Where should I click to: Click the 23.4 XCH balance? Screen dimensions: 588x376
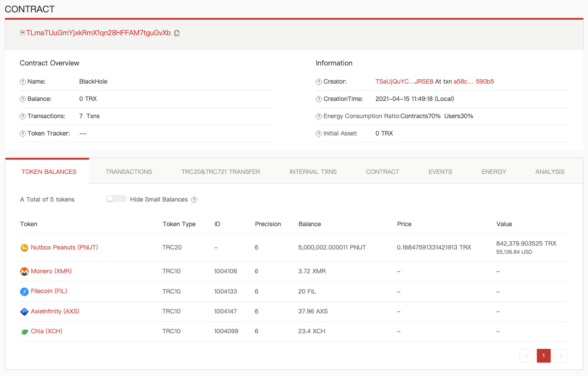coord(312,331)
